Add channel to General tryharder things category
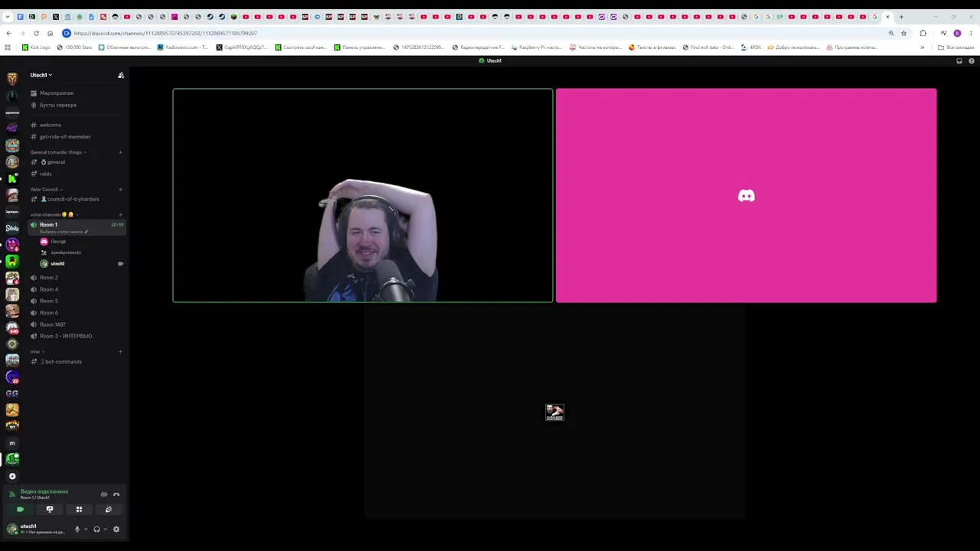Viewport: 980px width, 551px height. pos(120,152)
